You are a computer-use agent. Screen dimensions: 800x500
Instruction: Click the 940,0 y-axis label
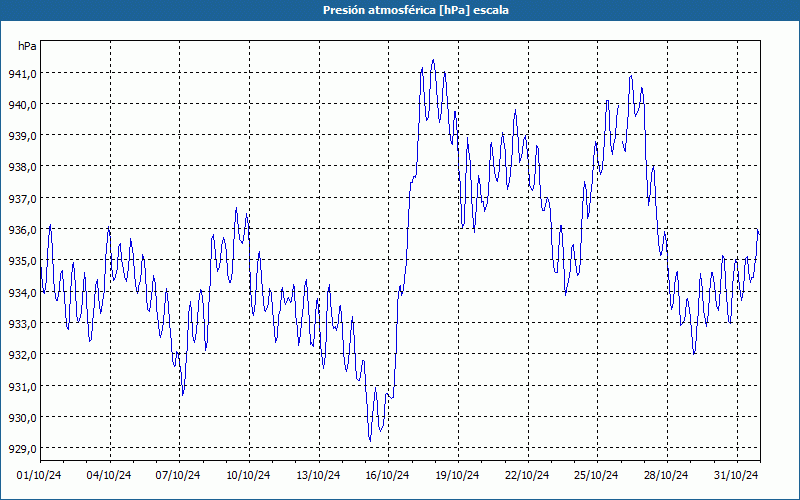coord(22,106)
